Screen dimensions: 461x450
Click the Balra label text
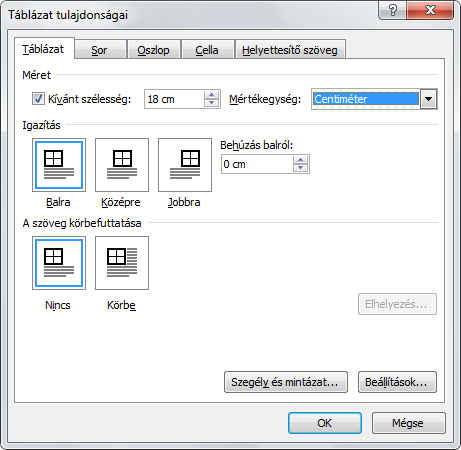click(58, 202)
